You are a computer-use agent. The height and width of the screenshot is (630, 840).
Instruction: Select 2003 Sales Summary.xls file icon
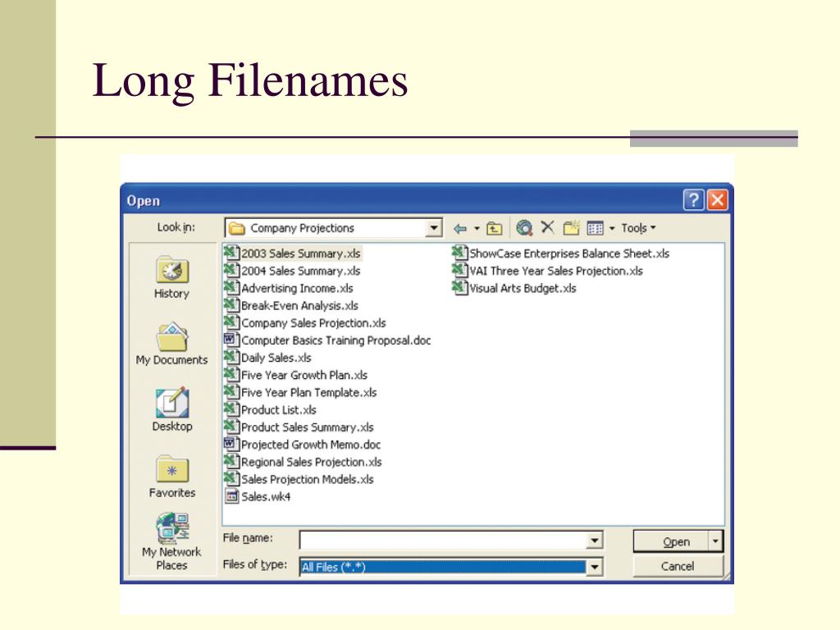231,253
